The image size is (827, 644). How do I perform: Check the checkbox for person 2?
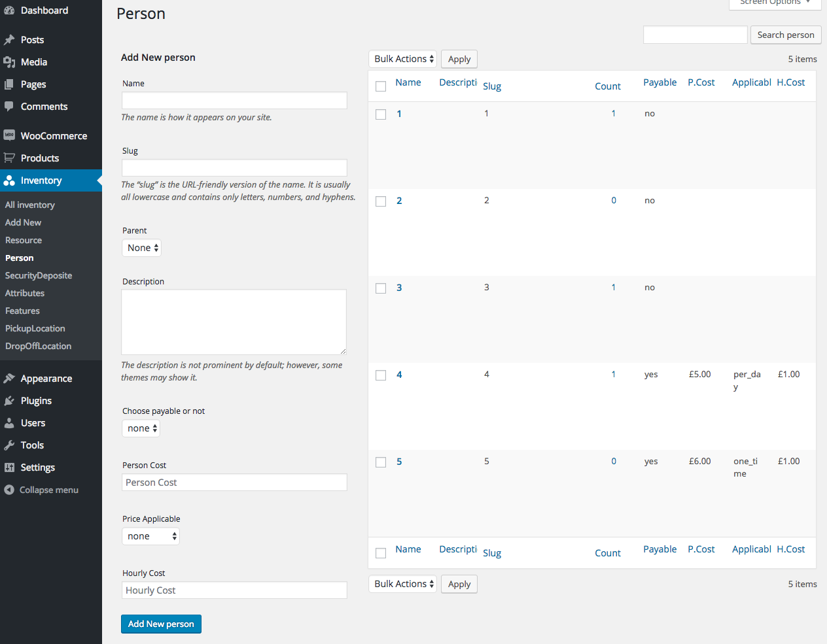coord(381,201)
